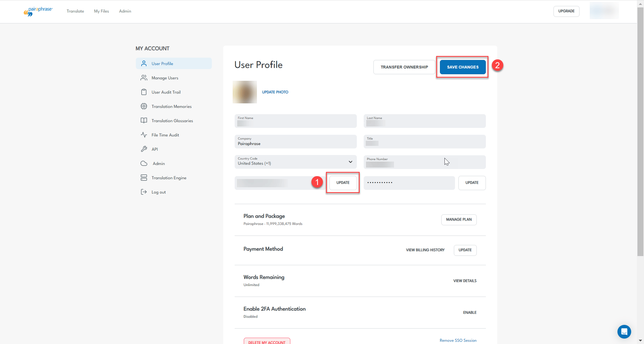
Task: Click the File Time Audit pulse icon
Action: (144, 135)
